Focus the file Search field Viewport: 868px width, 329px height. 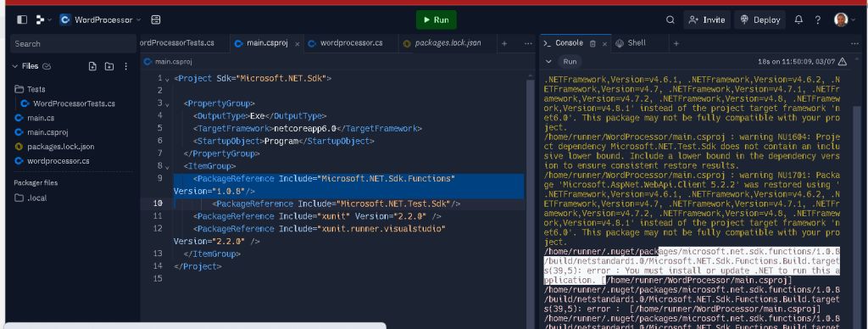(x=73, y=44)
